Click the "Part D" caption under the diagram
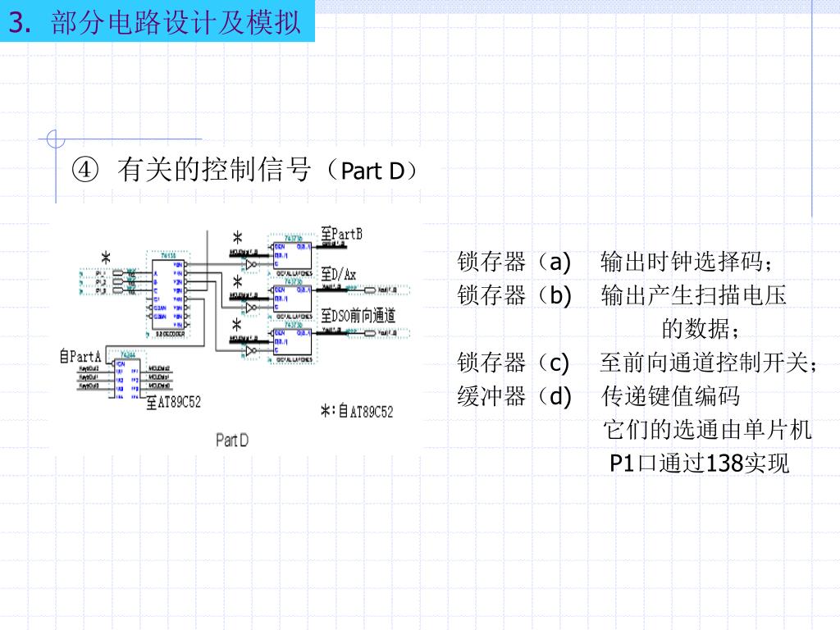 (232, 441)
